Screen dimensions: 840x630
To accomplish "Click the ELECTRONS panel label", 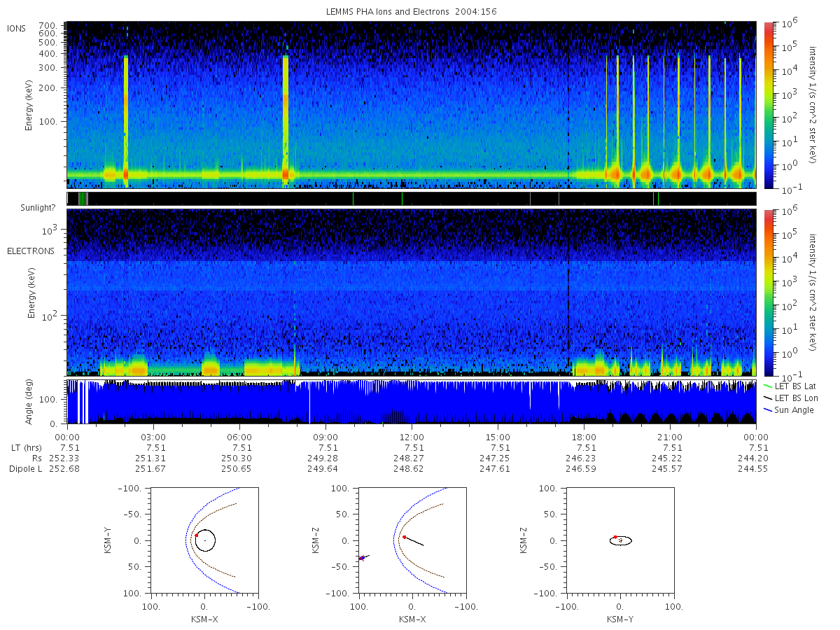I will pyautogui.click(x=31, y=251).
